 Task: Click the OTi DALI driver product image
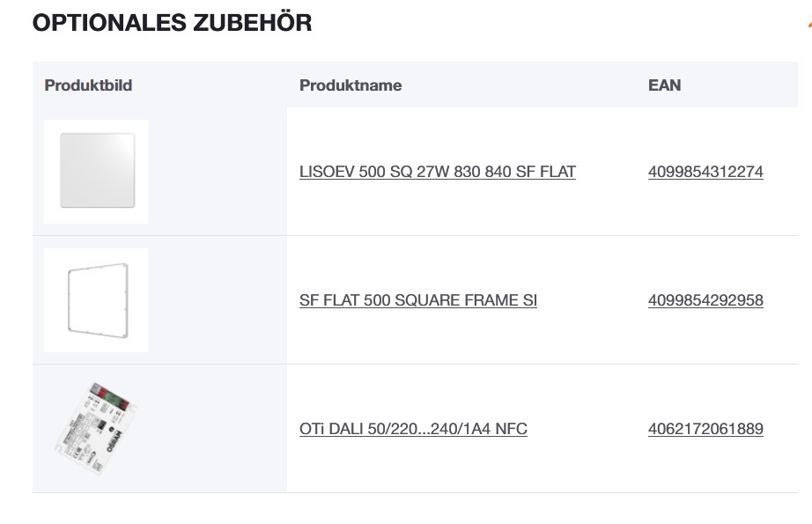[96, 429]
